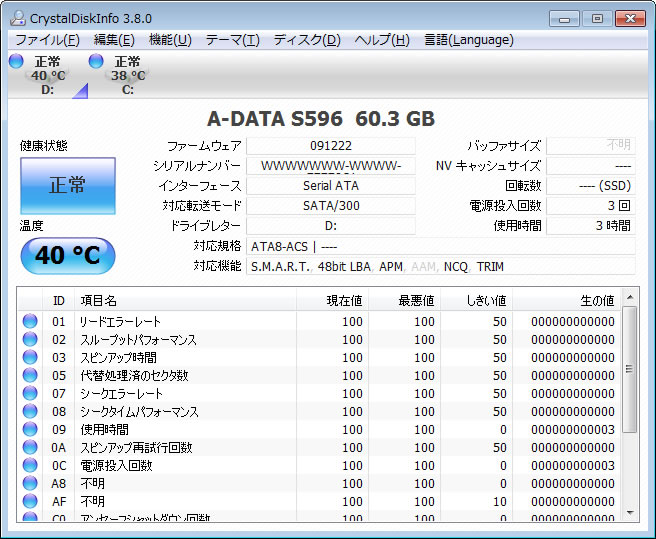
Task: Click the 使用時間 value 3 時間
Action: (x=591, y=226)
